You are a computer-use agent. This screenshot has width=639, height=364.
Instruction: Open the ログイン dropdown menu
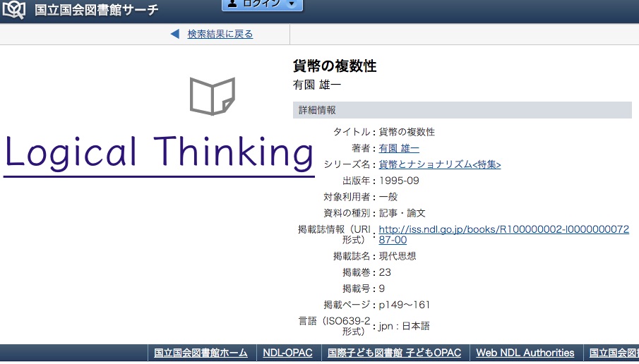click(x=262, y=4)
